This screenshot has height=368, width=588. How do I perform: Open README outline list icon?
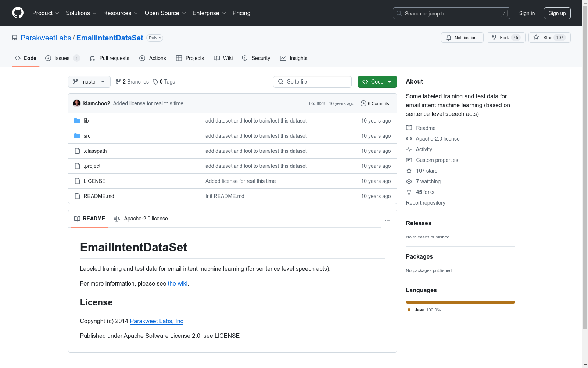388,219
